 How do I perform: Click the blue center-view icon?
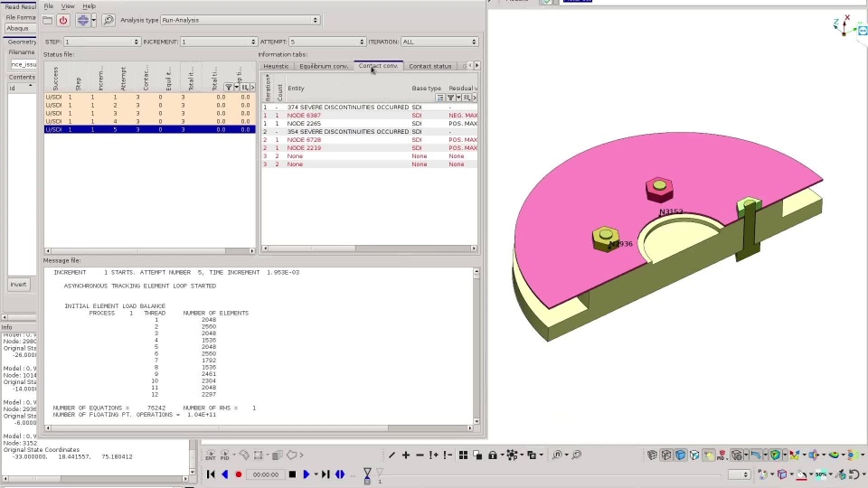point(82,21)
